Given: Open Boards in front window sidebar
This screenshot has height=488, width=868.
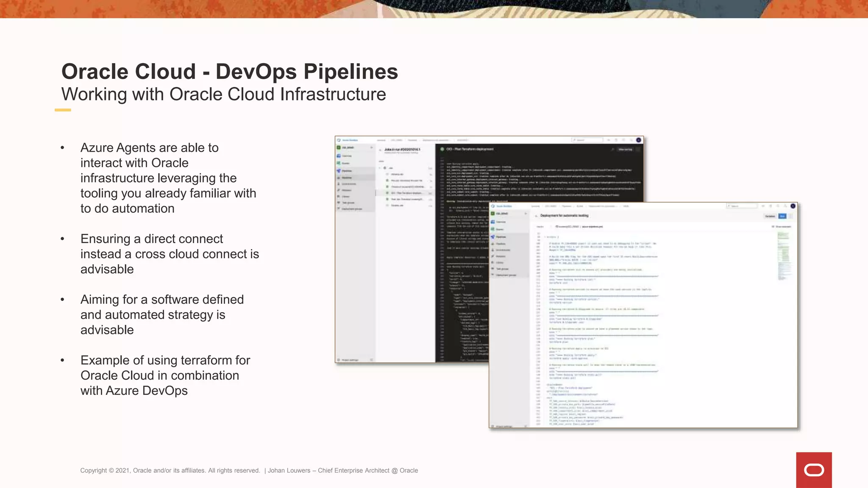Looking at the screenshot, I should [498, 229].
